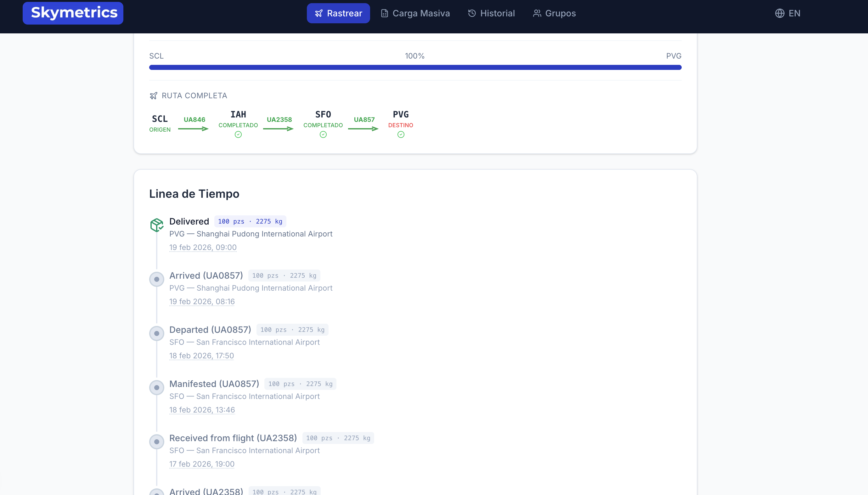Open the Rastrear tracking tab
868x495 pixels.
(x=338, y=13)
